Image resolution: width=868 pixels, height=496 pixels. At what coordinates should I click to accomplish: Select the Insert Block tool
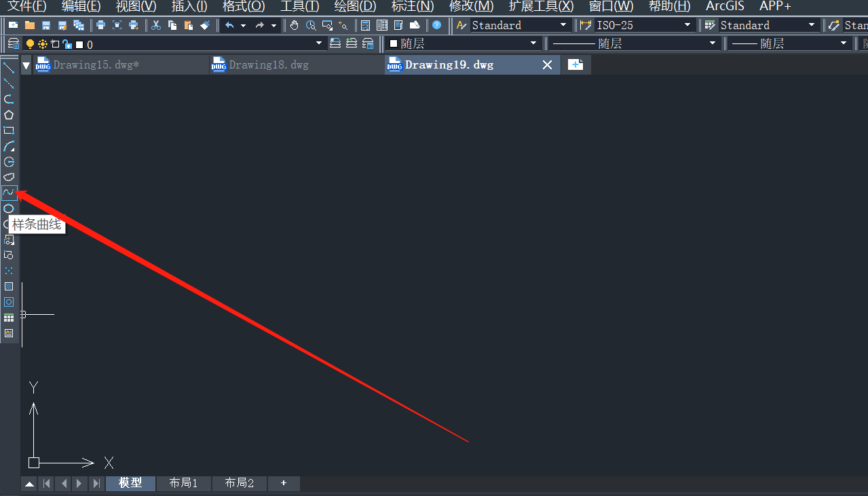pos(9,240)
